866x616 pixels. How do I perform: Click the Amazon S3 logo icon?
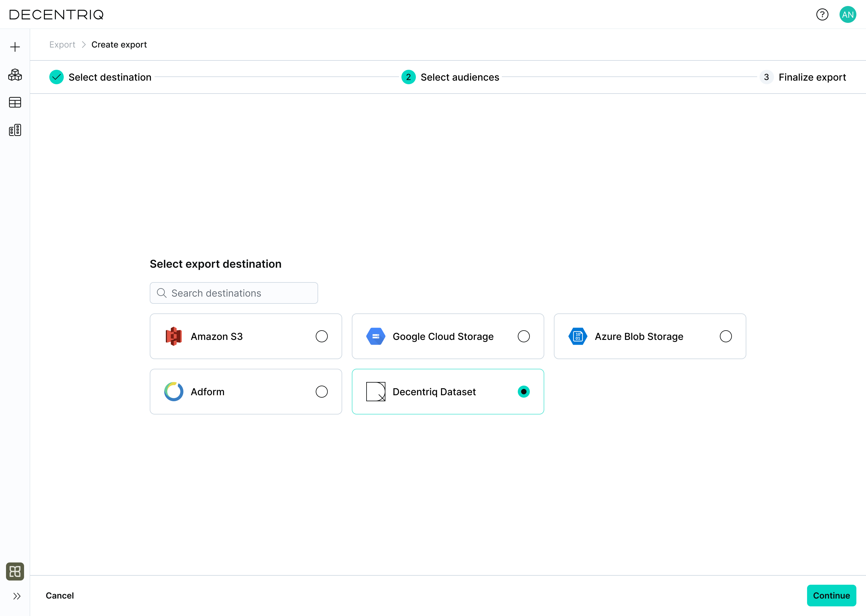point(174,336)
